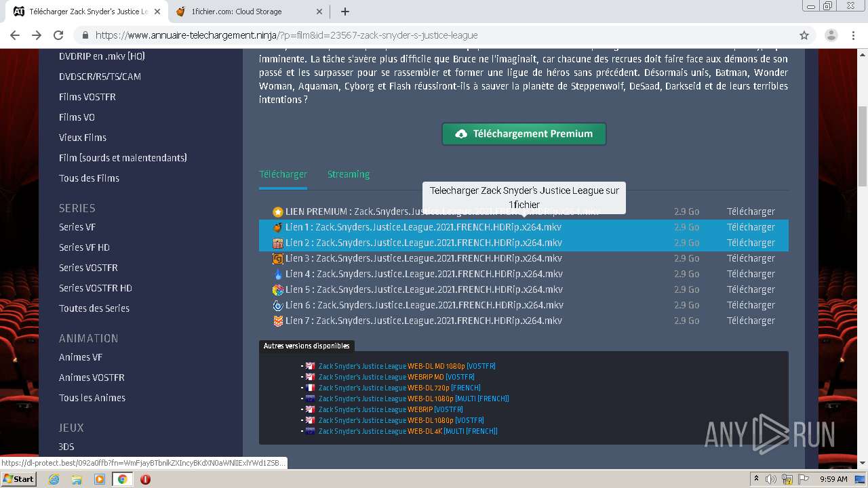Reload the page with refresh icon
Image resolution: width=868 pixels, height=488 pixels.
[58, 35]
